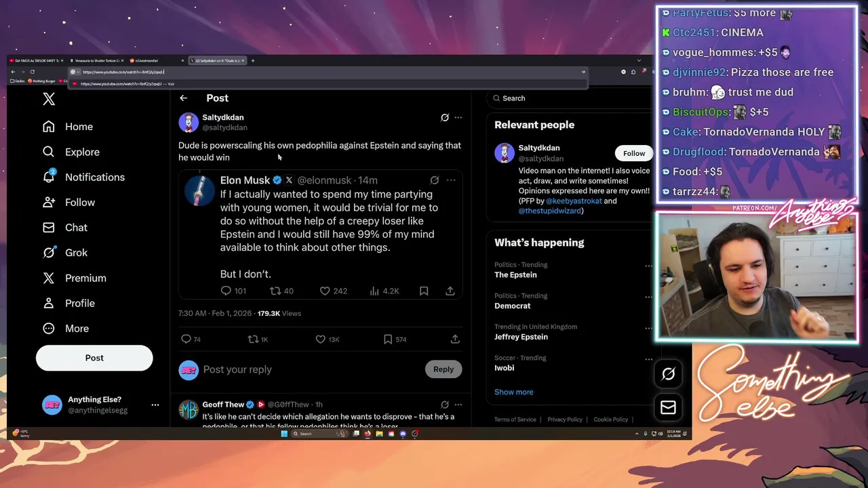Open more options on Elon Musk's quoted post
Viewport: 868px width, 488px height.
[451, 180]
